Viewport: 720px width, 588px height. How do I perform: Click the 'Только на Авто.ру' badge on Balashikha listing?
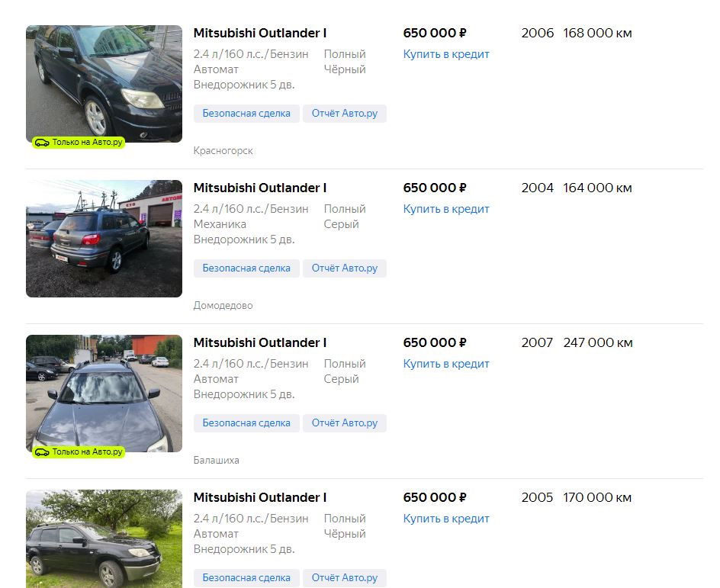(78, 451)
